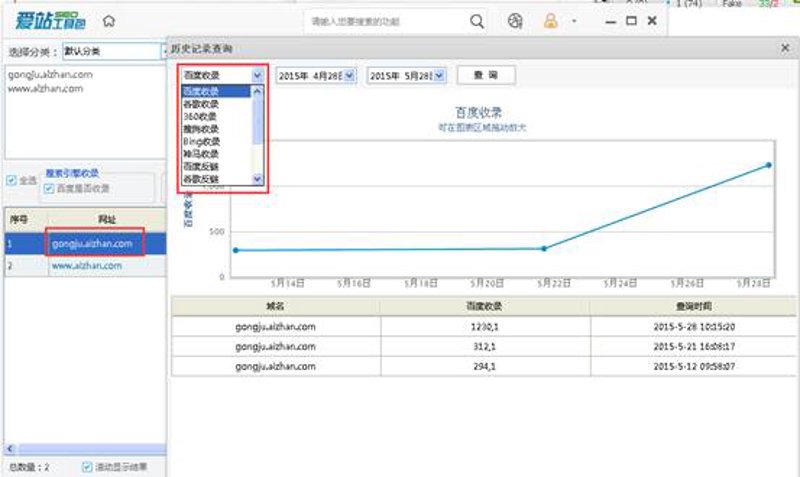Click the 查询 query button
The height and width of the screenshot is (477, 800).
pos(486,75)
